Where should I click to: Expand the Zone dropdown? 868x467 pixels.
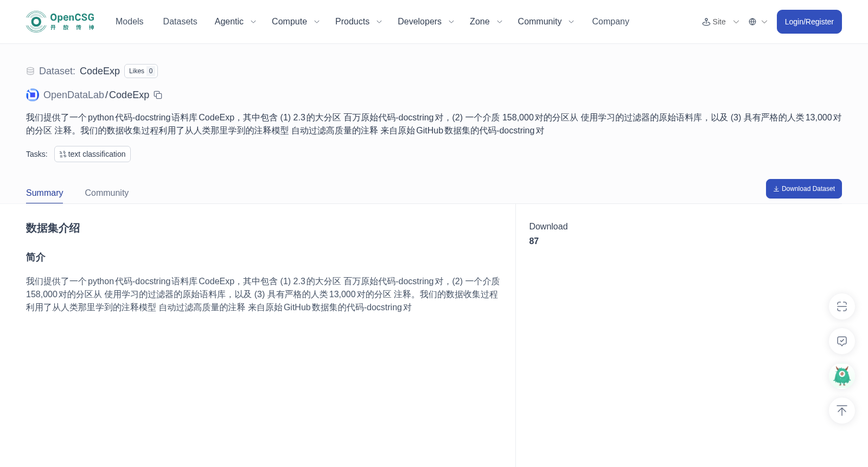[x=486, y=22]
